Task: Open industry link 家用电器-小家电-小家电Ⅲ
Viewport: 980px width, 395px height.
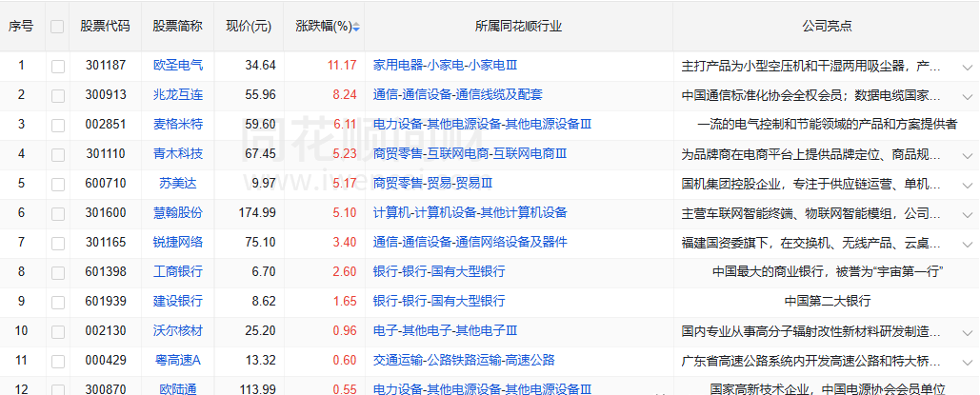Action: [x=445, y=65]
